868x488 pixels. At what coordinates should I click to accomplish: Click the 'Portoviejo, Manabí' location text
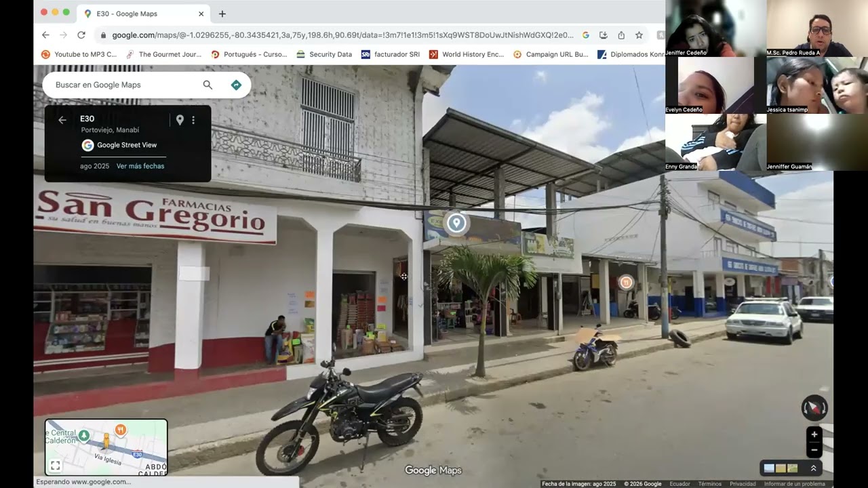[x=110, y=130]
